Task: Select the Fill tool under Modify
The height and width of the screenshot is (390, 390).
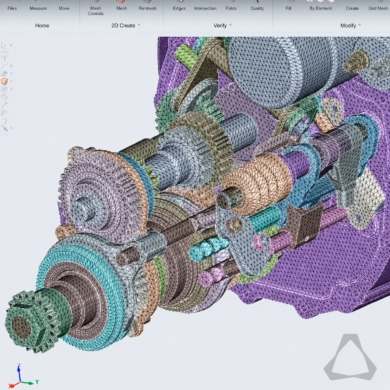Action: tap(288, 6)
